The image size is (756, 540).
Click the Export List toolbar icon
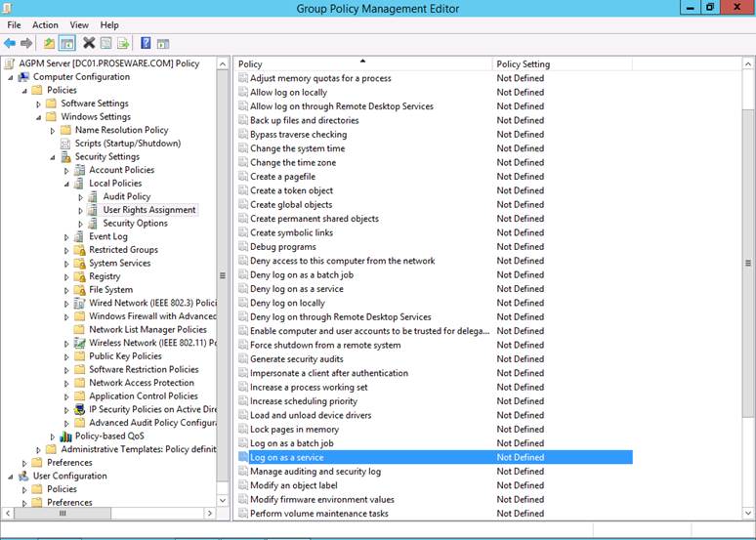click(123, 43)
